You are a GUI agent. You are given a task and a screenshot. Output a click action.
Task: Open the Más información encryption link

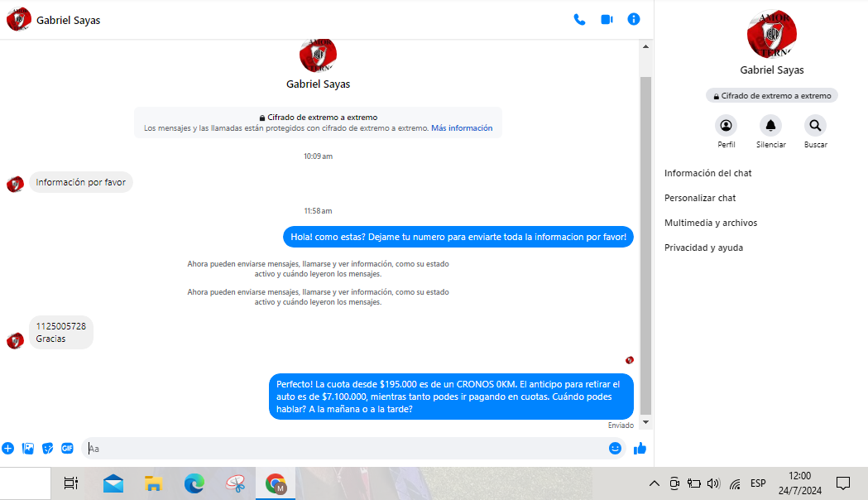coord(462,128)
